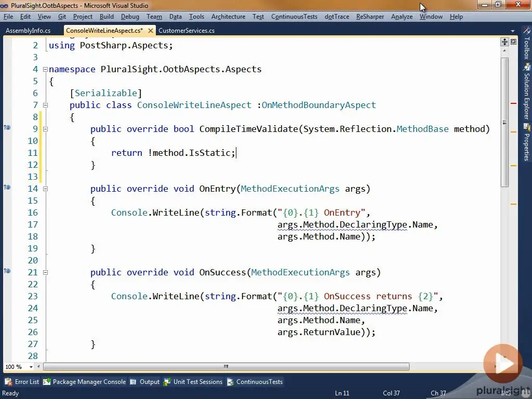Image resolution: width=532 pixels, height=399 pixels.
Task: Open the Project menu
Action: pyautogui.click(x=83, y=17)
